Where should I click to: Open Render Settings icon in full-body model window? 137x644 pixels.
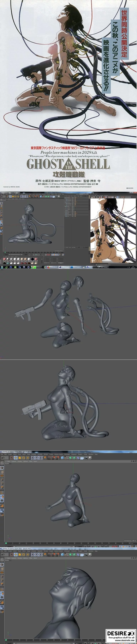pos(57,458)
